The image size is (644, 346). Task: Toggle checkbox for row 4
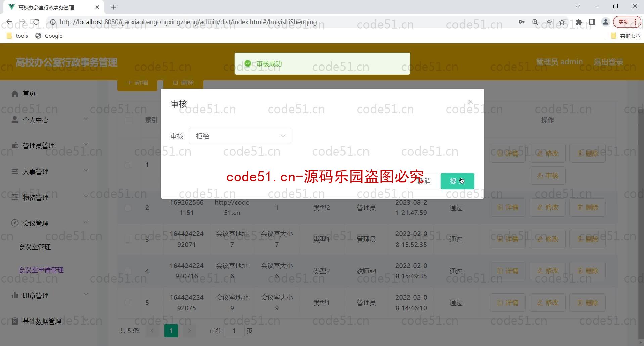(x=128, y=271)
